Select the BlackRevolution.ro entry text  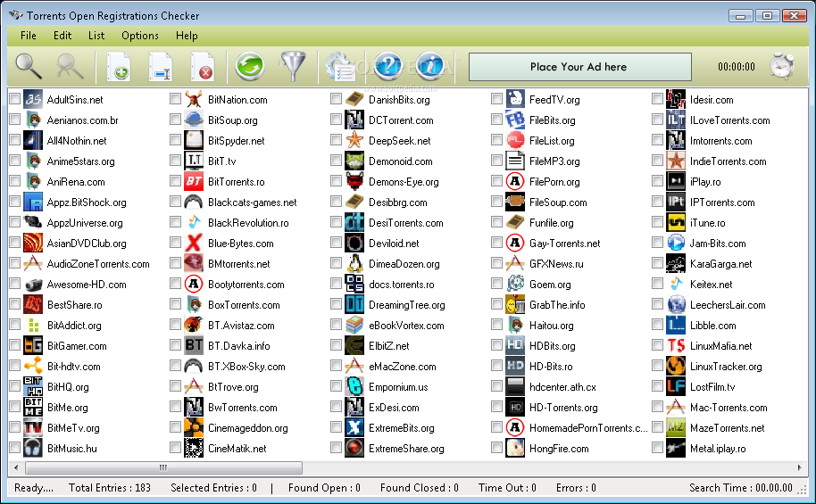point(248,223)
